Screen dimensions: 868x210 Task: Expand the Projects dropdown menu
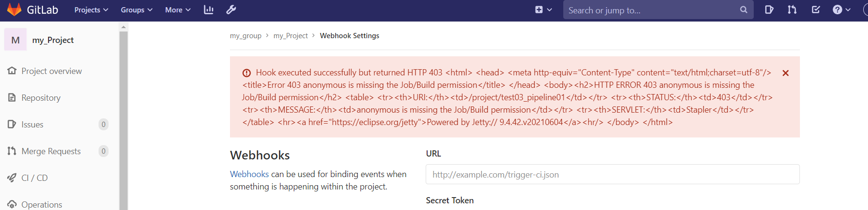91,10
